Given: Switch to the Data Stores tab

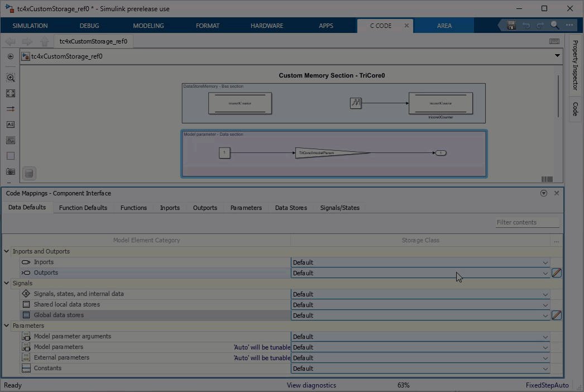Looking at the screenshot, I should 291,208.
